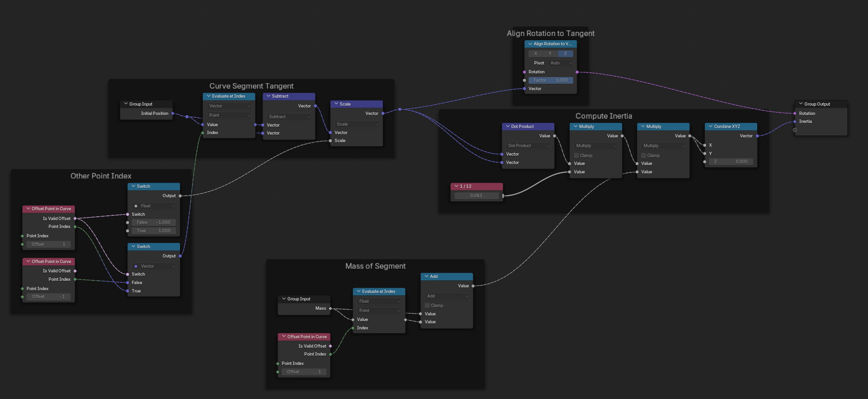Select the Align Rotation to Tangent frame label
Viewport: 868px width, 399px height.
click(551, 34)
